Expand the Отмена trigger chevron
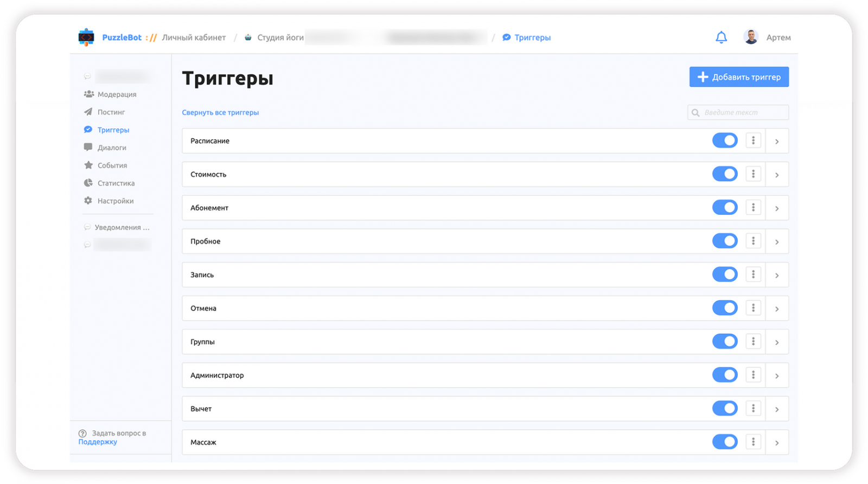Viewport: 868px width, 484px height. [x=777, y=309]
